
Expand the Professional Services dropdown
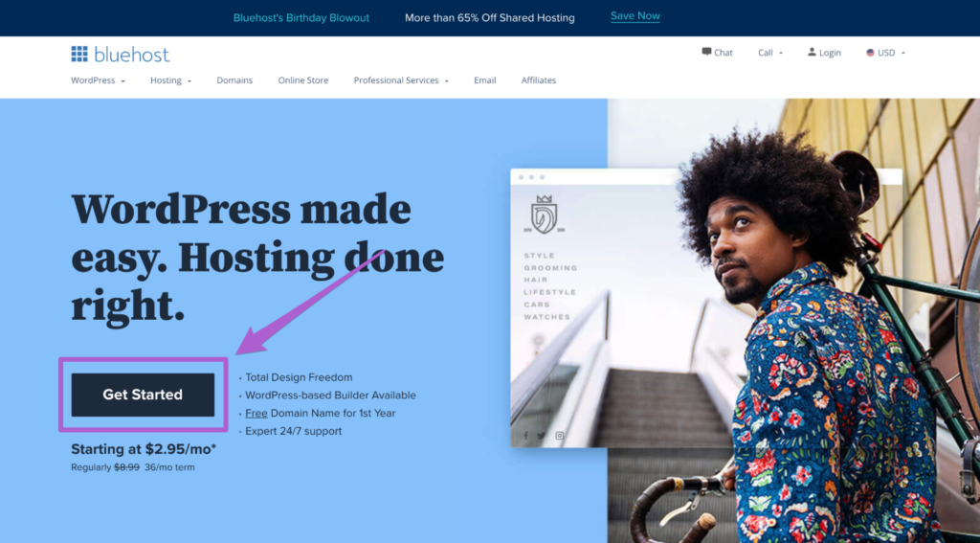click(x=401, y=80)
